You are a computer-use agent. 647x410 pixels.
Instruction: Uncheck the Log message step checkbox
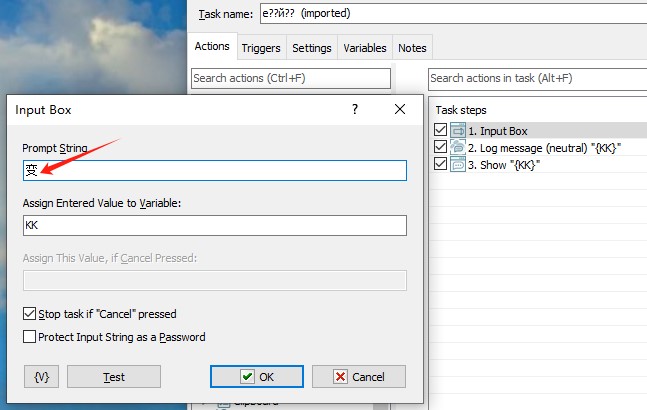pos(441,148)
